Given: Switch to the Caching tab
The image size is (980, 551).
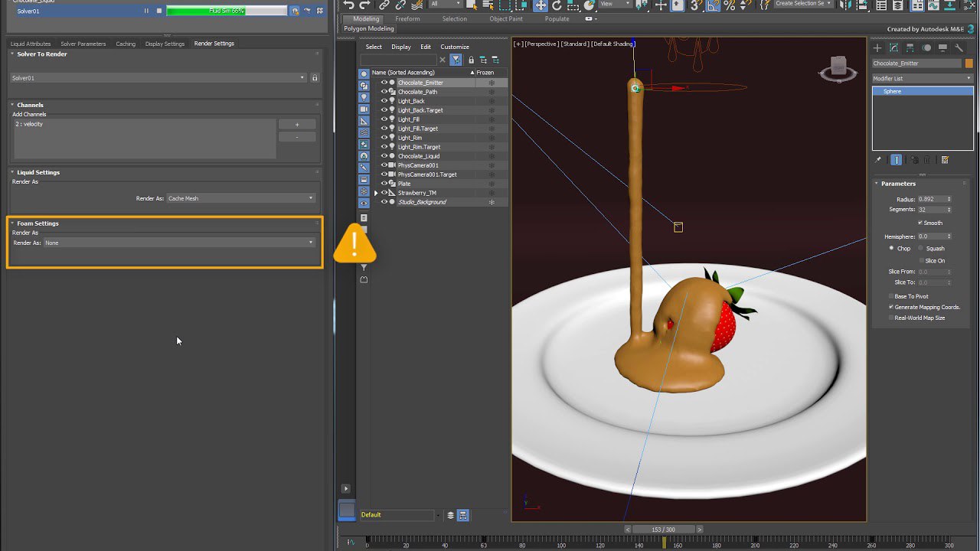Looking at the screenshot, I should 126,44.
